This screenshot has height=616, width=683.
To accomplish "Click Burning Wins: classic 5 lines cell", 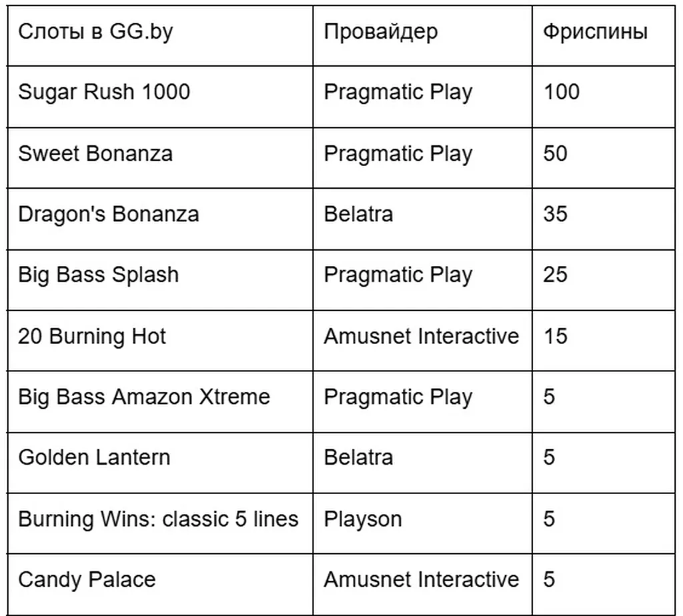I will point(158,519).
